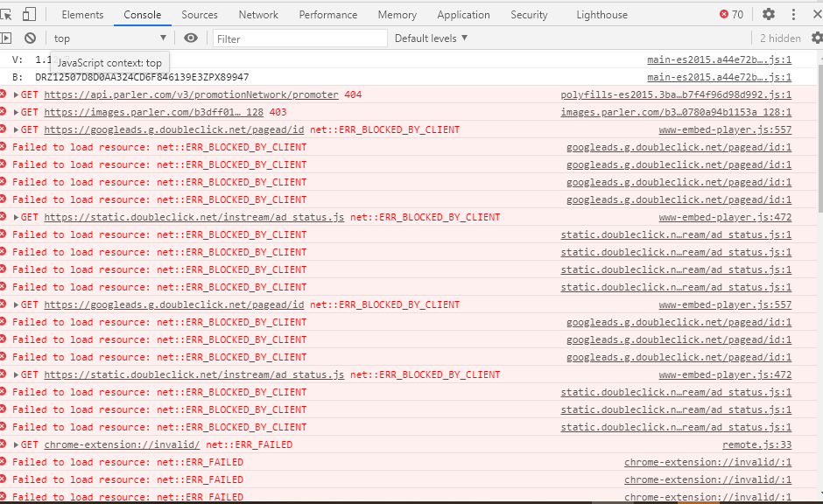Show the console sidebar icon

click(x=6, y=38)
